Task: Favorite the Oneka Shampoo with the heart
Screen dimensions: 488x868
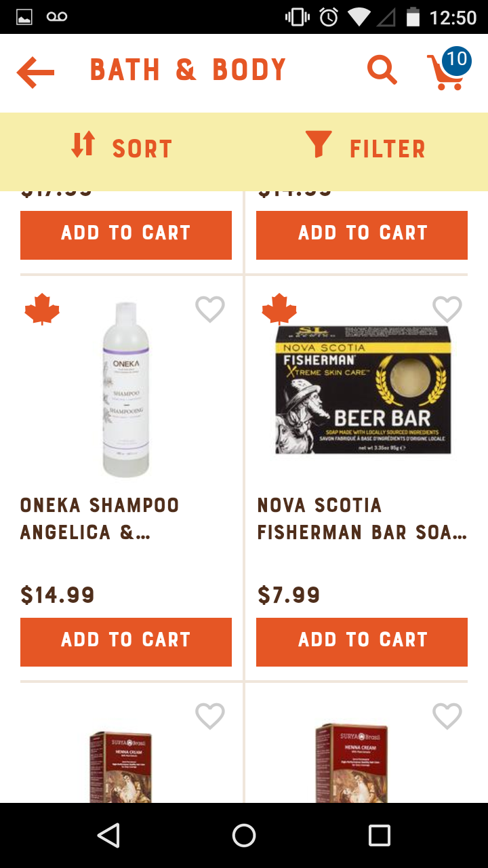Action: click(x=210, y=310)
